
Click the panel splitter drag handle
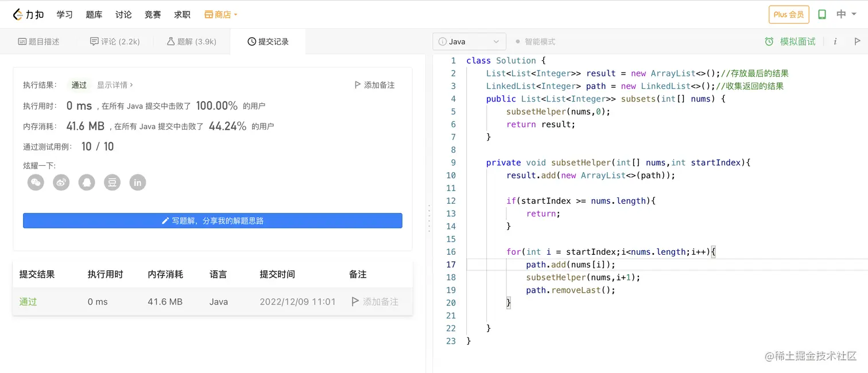429,218
